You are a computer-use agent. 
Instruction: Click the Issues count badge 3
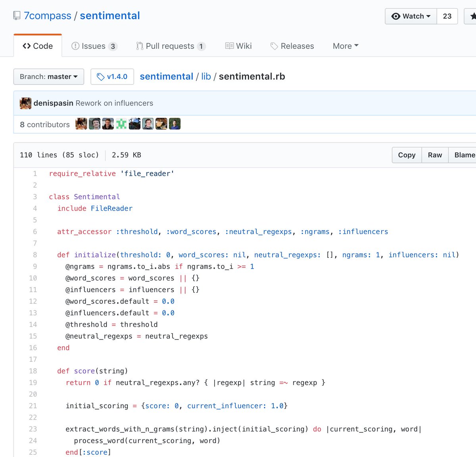pyautogui.click(x=113, y=46)
